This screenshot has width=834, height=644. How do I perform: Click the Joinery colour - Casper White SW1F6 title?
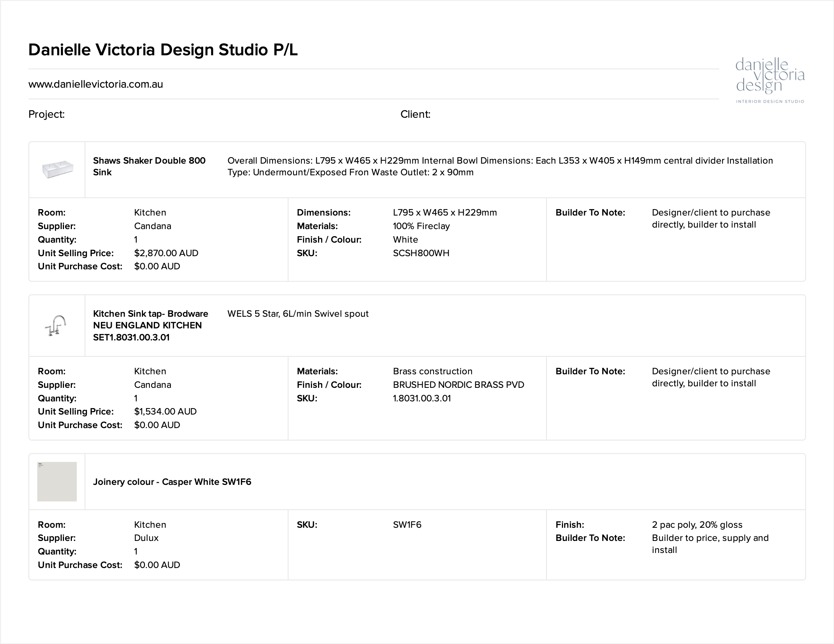[172, 482]
